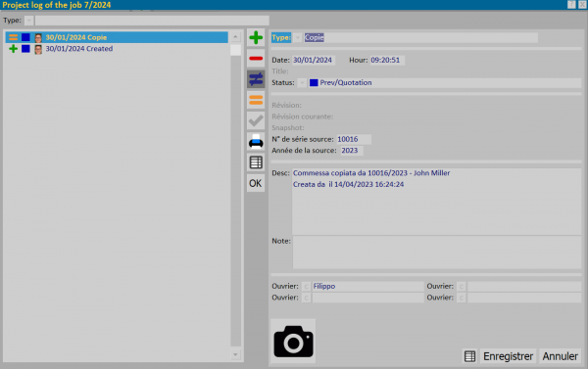Image resolution: width=588 pixels, height=369 pixels.
Task: Click the printer icon
Action: coord(256,142)
